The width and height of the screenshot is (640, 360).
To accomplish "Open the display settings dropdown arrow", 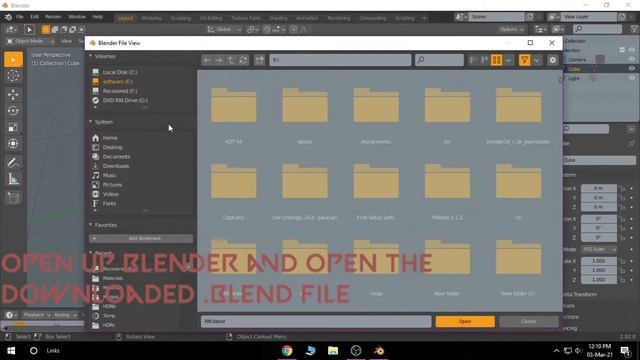I will [508, 60].
